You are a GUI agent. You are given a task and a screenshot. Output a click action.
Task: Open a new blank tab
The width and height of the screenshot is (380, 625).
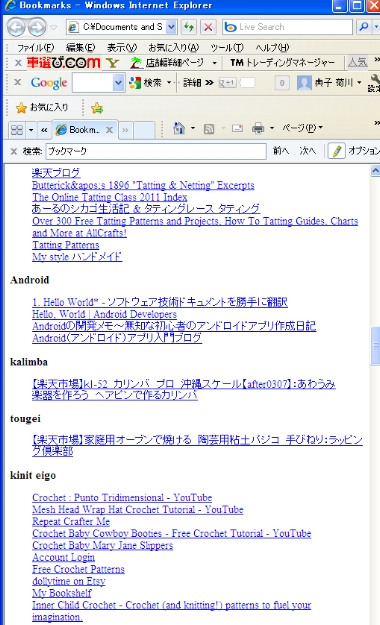(144, 130)
